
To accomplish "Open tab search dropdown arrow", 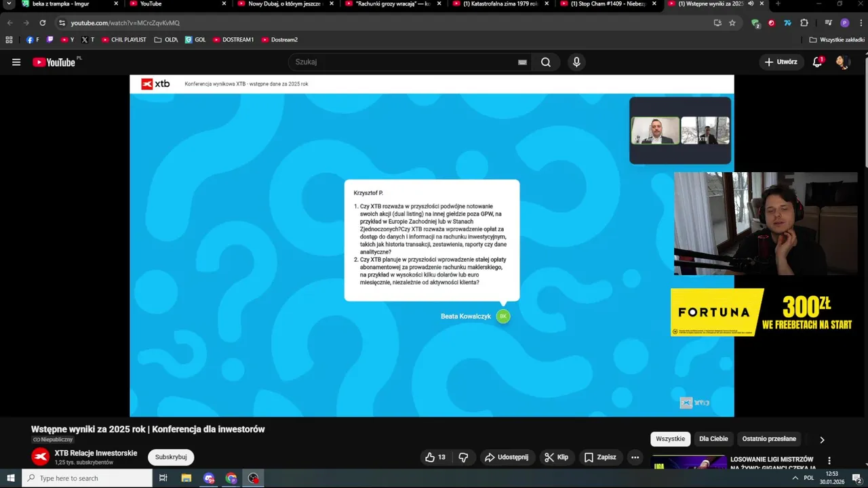I will pos(9,3).
